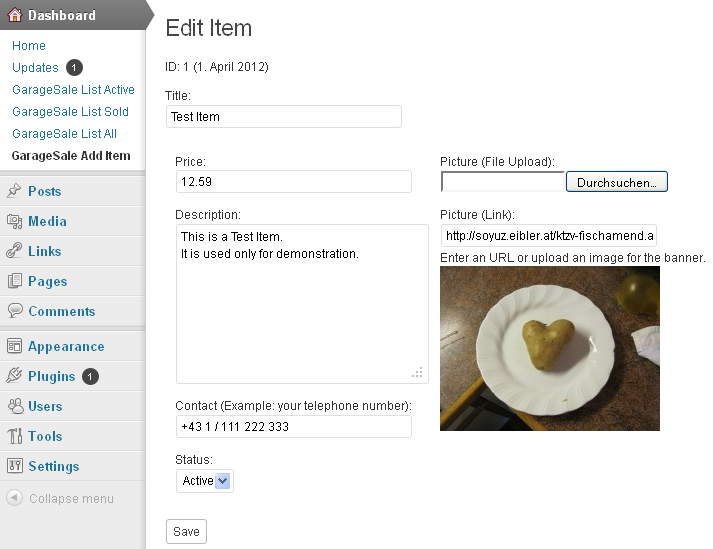Click the Pages icon in sidebar

coord(15,281)
